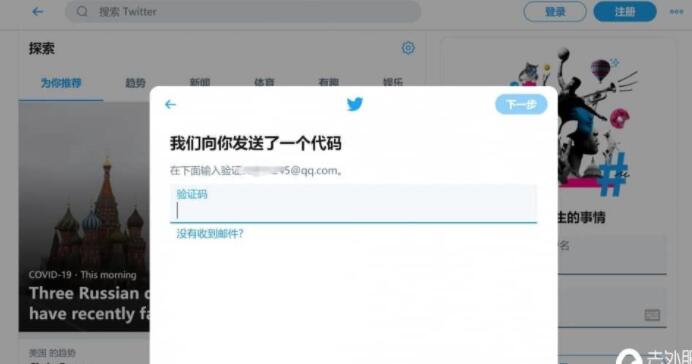The width and height of the screenshot is (692, 364).
Task: Click the search magnifier icon
Action: pyautogui.click(x=82, y=12)
